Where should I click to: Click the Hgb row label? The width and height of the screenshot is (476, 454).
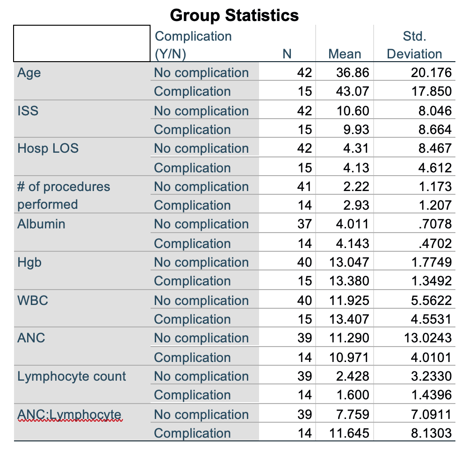[x=29, y=262]
